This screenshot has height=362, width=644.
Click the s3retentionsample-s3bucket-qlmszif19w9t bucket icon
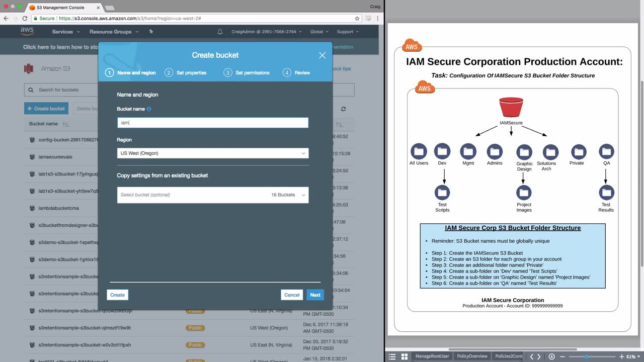(32, 328)
